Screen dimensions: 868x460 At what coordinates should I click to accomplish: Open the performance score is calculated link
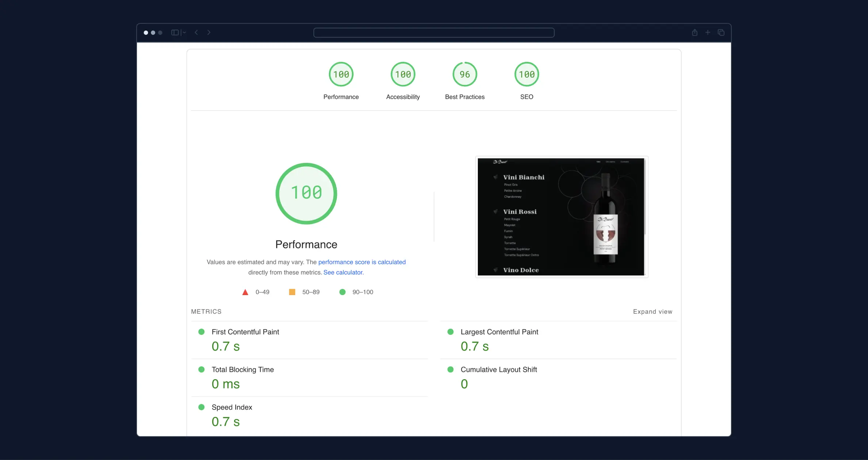[x=362, y=262]
